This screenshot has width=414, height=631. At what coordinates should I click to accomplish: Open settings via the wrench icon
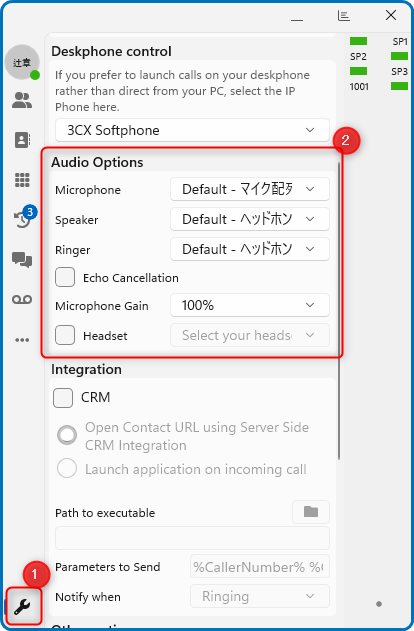[x=22, y=606]
